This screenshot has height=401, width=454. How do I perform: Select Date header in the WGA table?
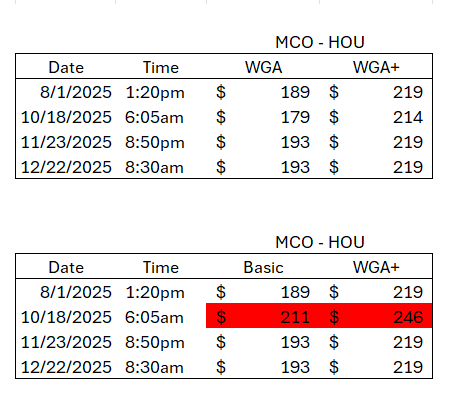(66, 67)
